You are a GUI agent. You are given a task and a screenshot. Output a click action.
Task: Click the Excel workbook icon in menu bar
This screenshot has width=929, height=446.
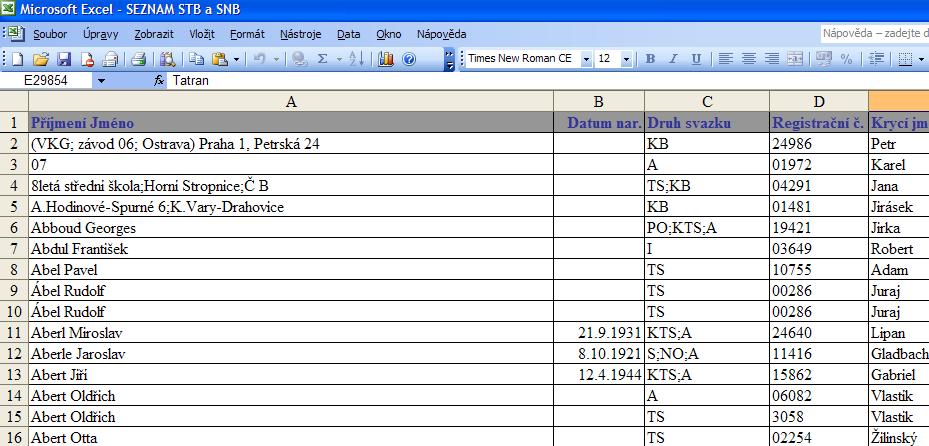tap(15, 34)
